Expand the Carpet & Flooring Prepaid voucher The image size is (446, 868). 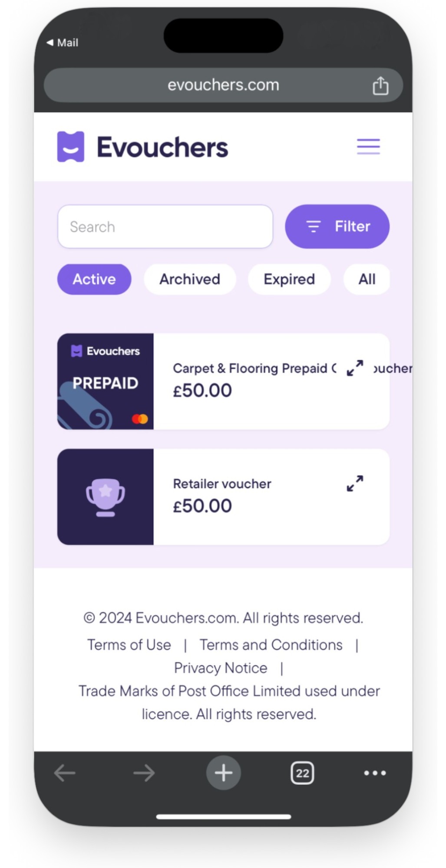[x=355, y=368]
